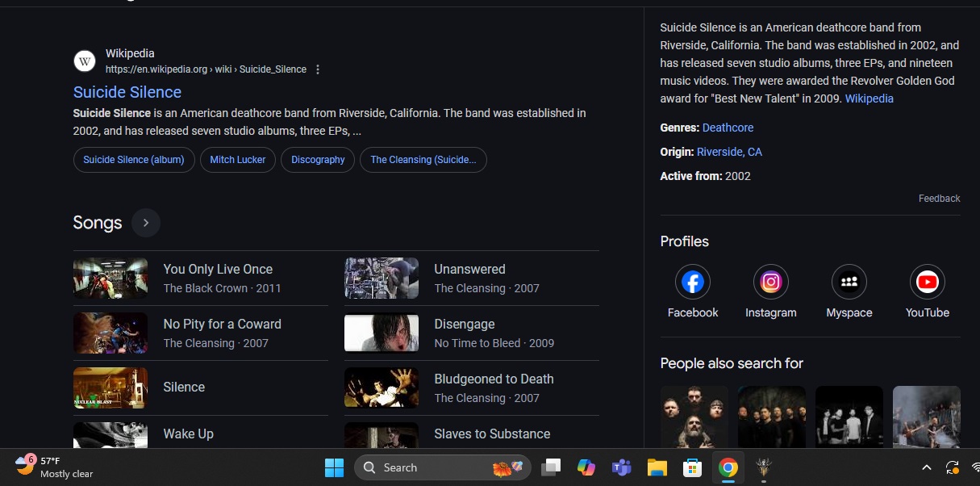Viewport: 980px width, 486px height.
Task: Open the three-dot menu for the Wikipedia result
Action: (x=318, y=69)
